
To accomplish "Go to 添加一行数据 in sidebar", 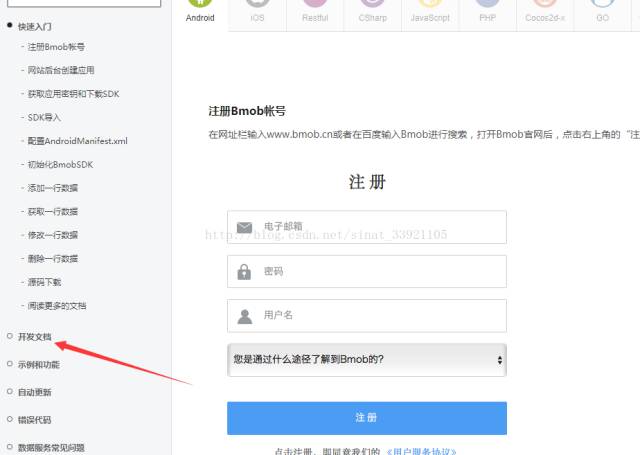I will point(53,188).
